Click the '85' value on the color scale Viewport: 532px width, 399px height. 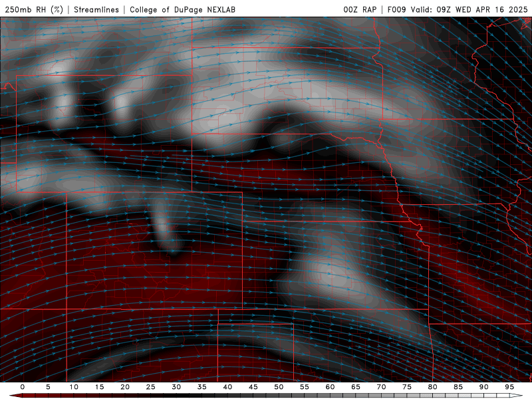pyautogui.click(x=458, y=387)
